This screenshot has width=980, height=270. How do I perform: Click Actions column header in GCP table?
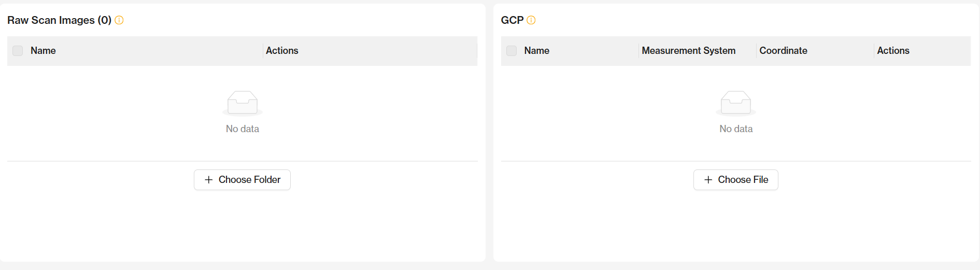click(893, 51)
